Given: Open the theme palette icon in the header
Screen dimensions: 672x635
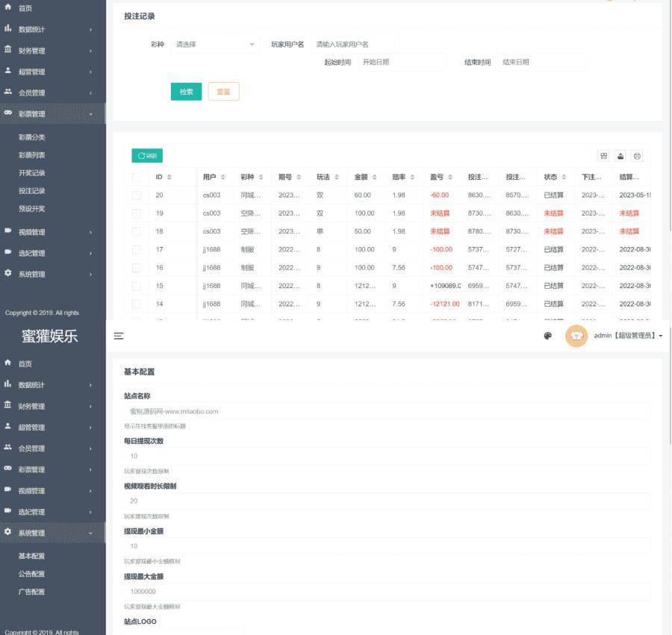Looking at the screenshot, I should 548,336.
